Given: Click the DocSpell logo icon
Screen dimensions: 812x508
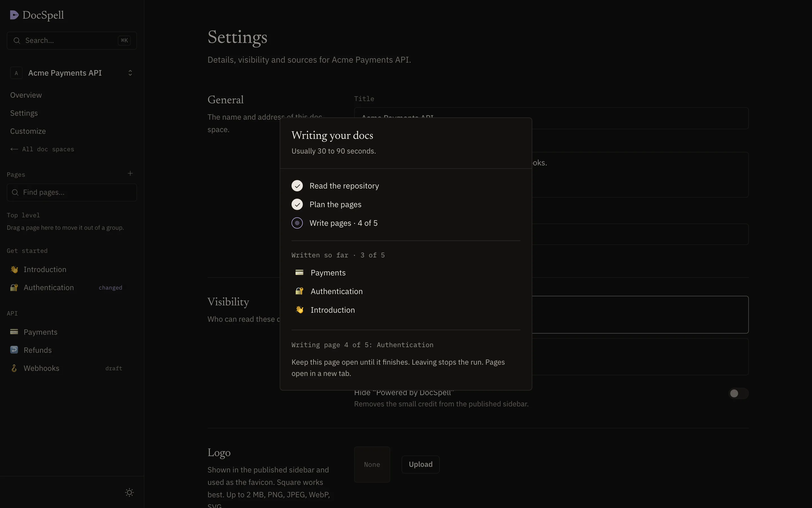Looking at the screenshot, I should pos(14,15).
